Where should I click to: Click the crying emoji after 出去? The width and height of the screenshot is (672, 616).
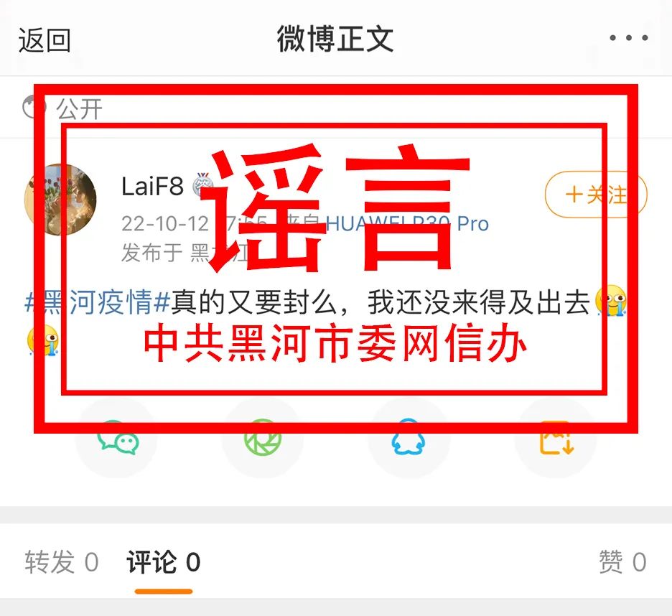(611, 301)
